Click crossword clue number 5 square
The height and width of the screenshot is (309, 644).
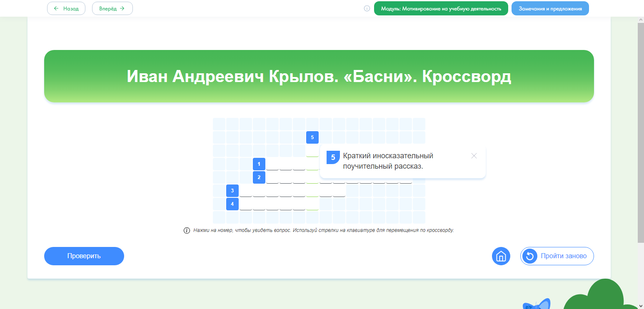click(x=312, y=137)
